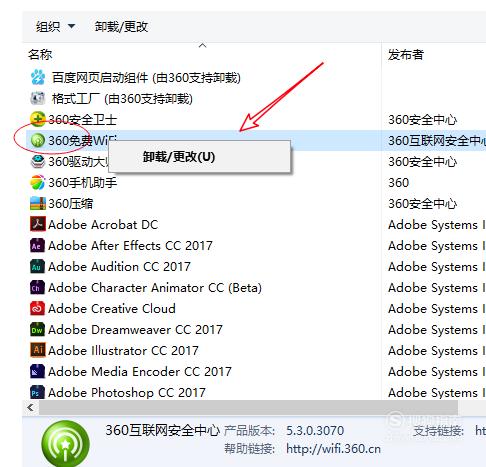Click the Adobe Acrobat DC icon

coord(38,224)
